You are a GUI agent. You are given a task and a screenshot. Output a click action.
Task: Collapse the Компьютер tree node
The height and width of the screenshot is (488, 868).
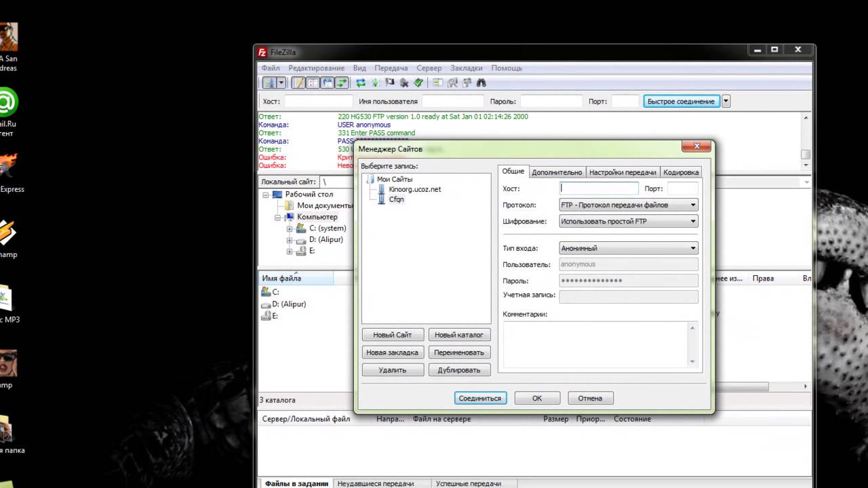pos(278,218)
